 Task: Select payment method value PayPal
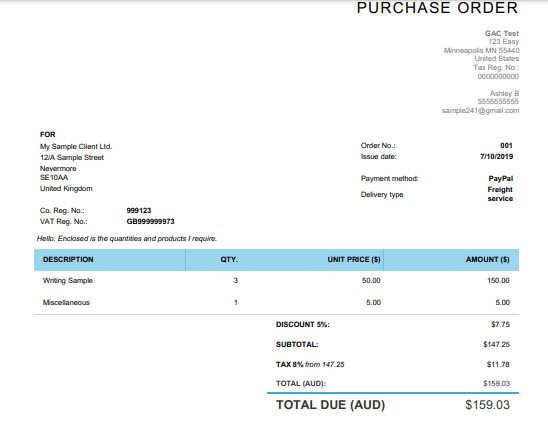(x=501, y=179)
